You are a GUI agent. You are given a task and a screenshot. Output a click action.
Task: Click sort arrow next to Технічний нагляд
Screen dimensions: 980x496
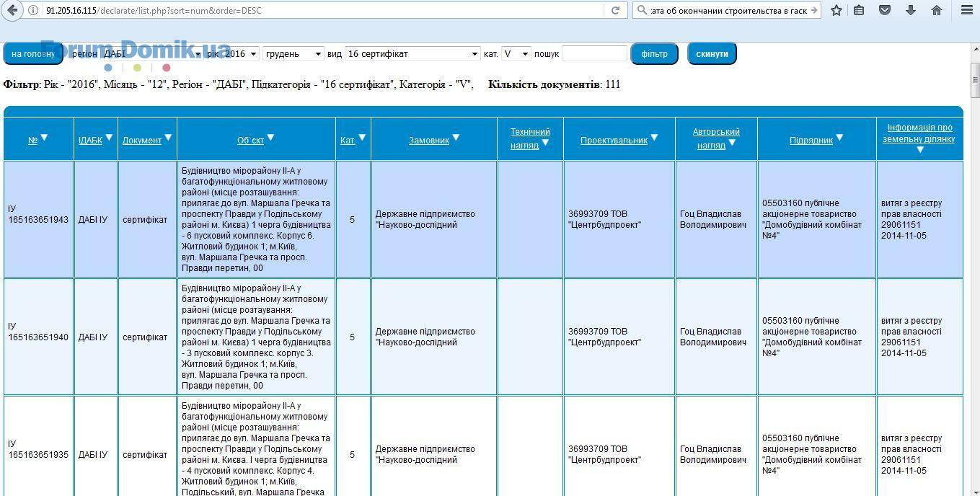545,142
